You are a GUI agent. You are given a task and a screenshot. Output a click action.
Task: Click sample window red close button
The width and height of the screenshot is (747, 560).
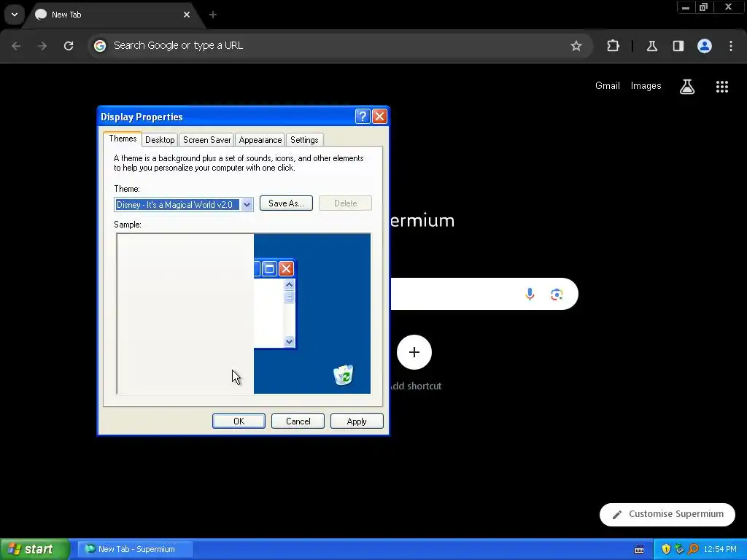point(286,268)
